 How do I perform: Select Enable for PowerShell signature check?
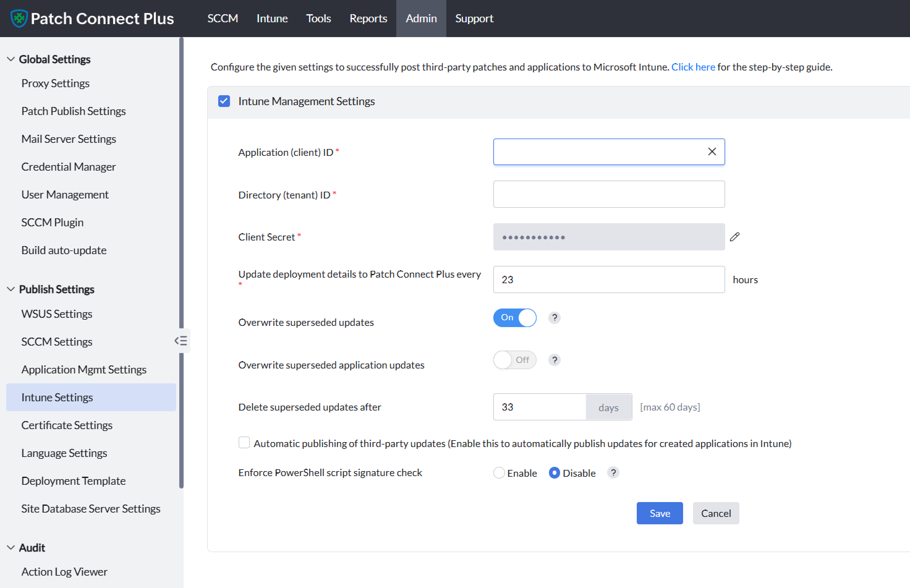[499, 473]
